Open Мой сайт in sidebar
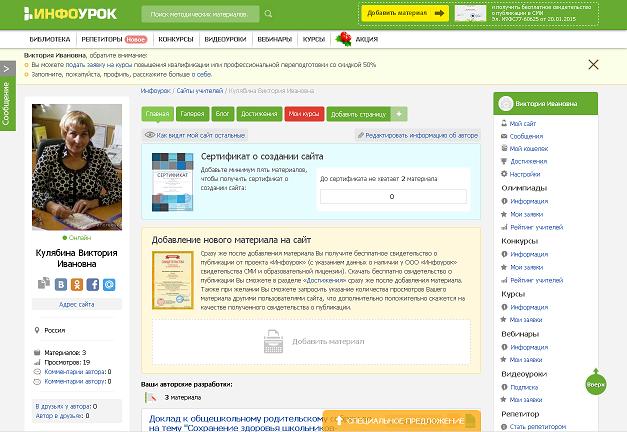The image size is (627, 432). pos(523,124)
